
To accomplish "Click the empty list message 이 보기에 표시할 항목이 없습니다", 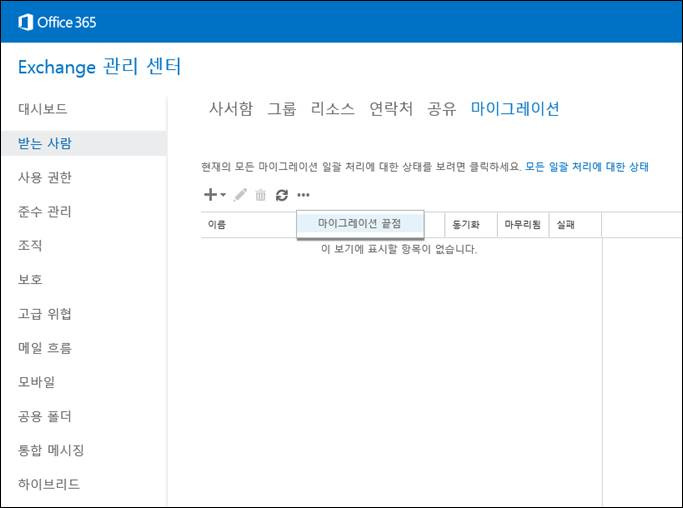I will (399, 249).
